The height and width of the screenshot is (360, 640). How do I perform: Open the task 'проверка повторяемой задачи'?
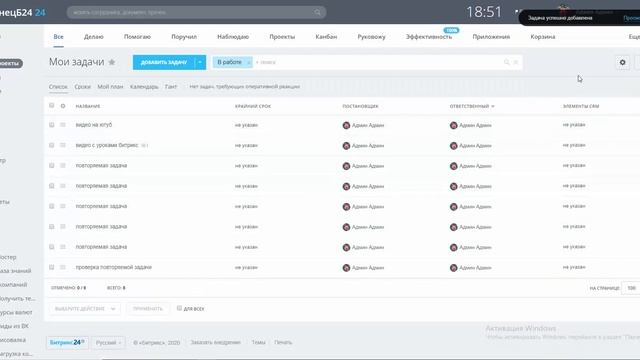pyautogui.click(x=113, y=267)
